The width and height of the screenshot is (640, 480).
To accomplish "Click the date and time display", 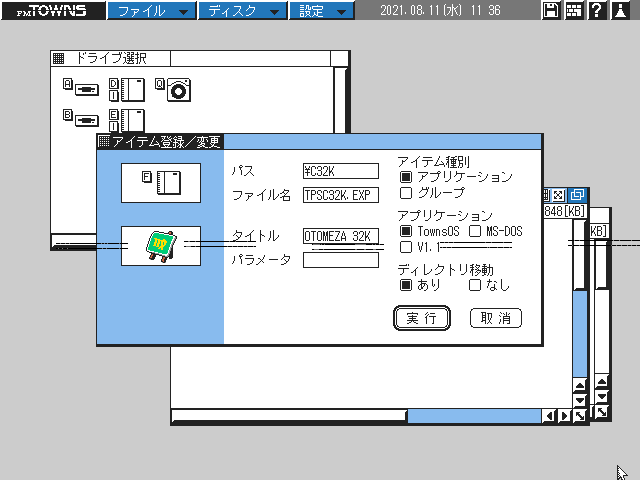I will [440, 10].
